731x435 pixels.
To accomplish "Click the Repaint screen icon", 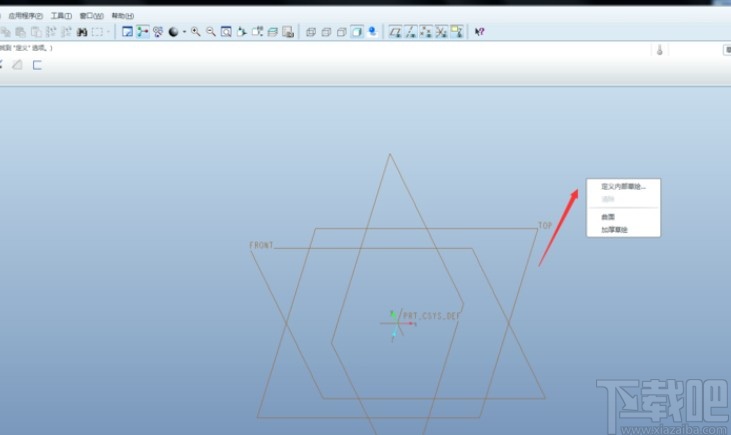I will point(127,32).
